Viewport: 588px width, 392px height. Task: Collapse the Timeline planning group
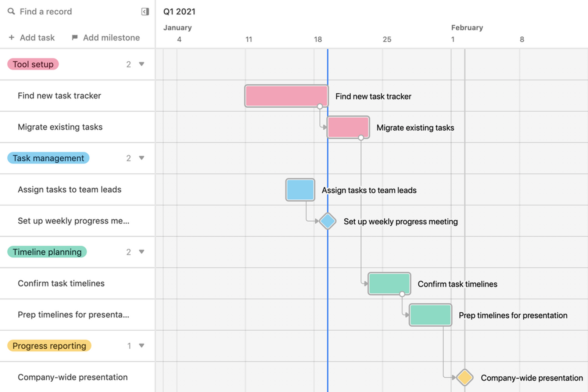141,252
